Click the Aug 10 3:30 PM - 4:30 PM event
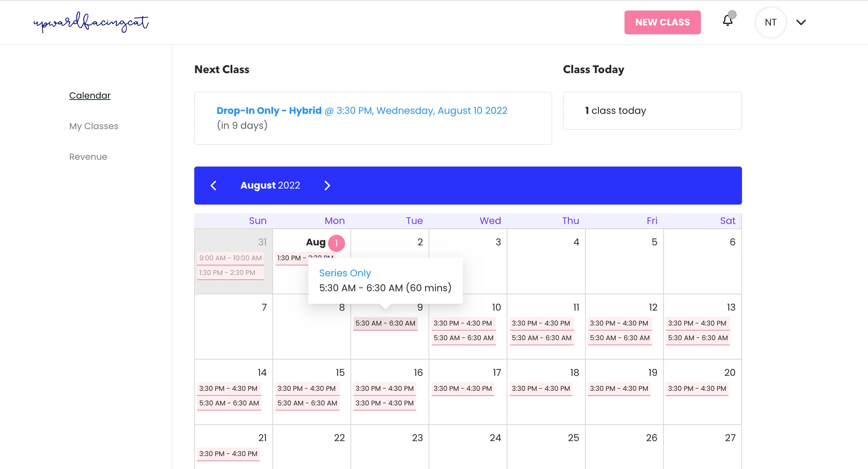Viewport: 868px width, 469px height. coord(464,323)
